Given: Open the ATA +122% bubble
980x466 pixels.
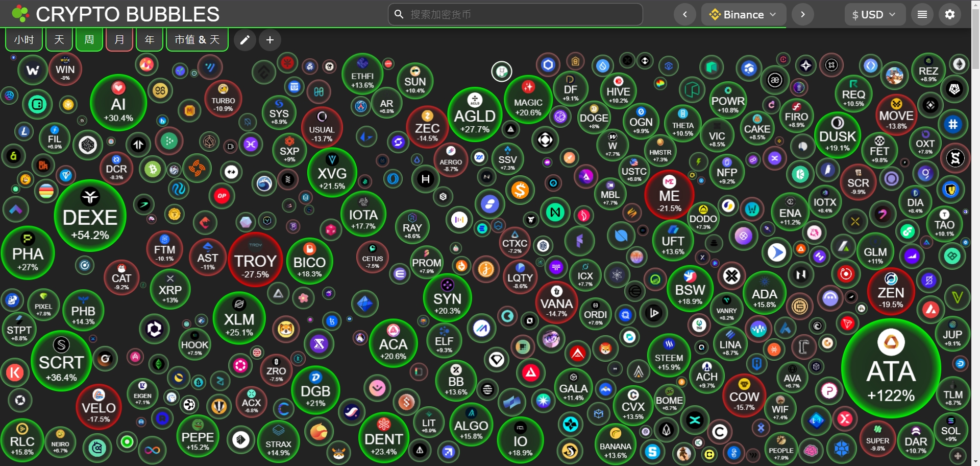Looking at the screenshot, I should tap(891, 368).
